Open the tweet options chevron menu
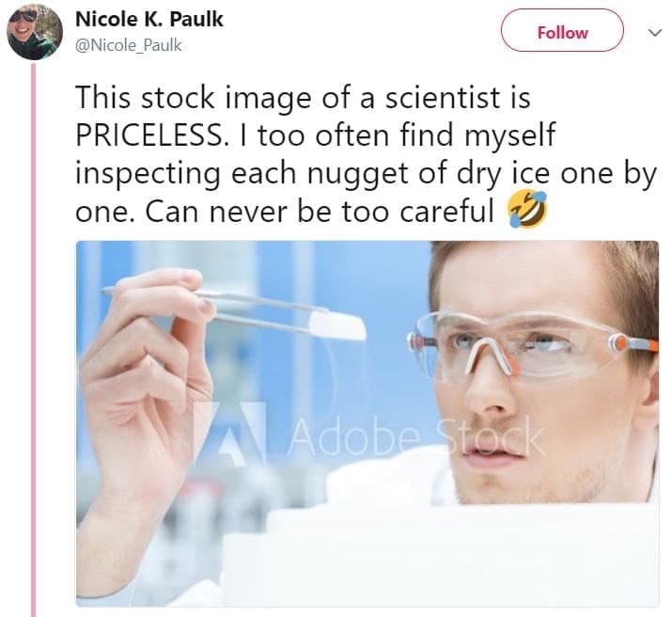Screen dimensions: 672x617 654,32
